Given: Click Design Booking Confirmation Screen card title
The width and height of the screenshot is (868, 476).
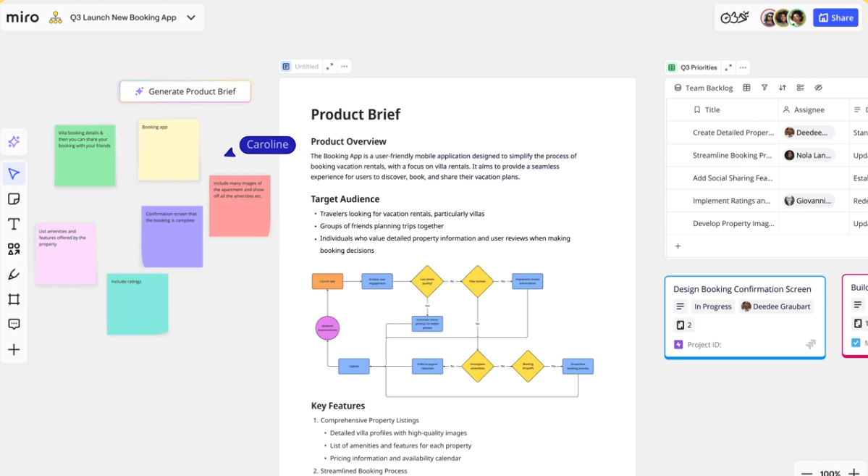Looking at the screenshot, I should (742, 289).
